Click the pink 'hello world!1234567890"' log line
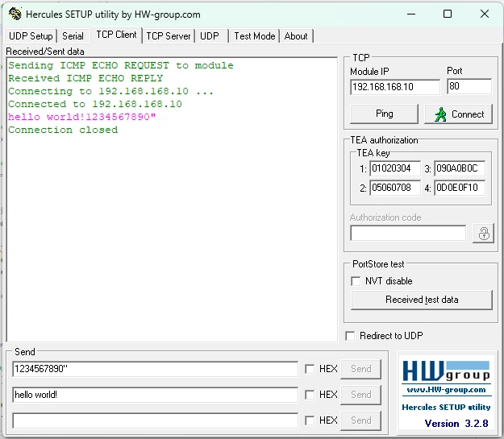The image size is (504, 439). click(x=82, y=117)
